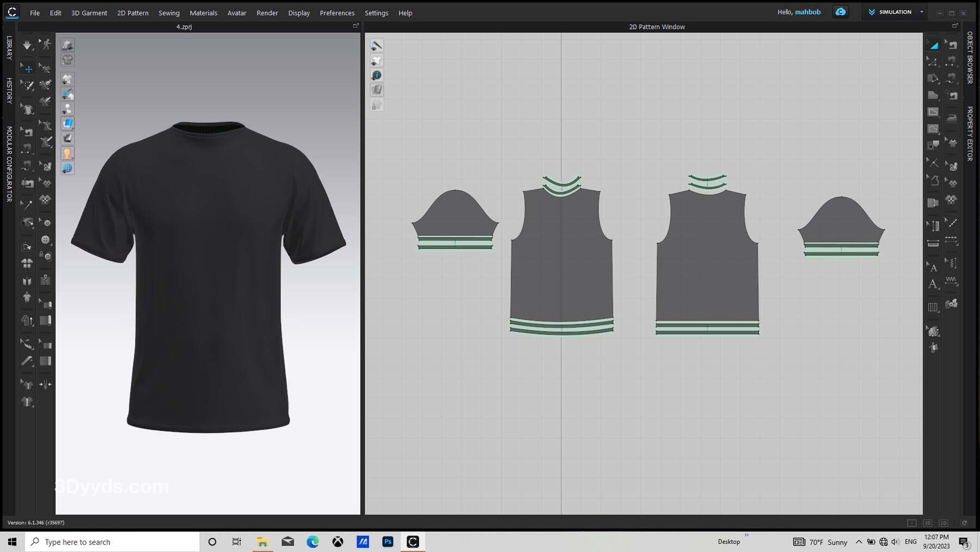
Task: Select the blue Select/Move tool
Action: point(28,69)
